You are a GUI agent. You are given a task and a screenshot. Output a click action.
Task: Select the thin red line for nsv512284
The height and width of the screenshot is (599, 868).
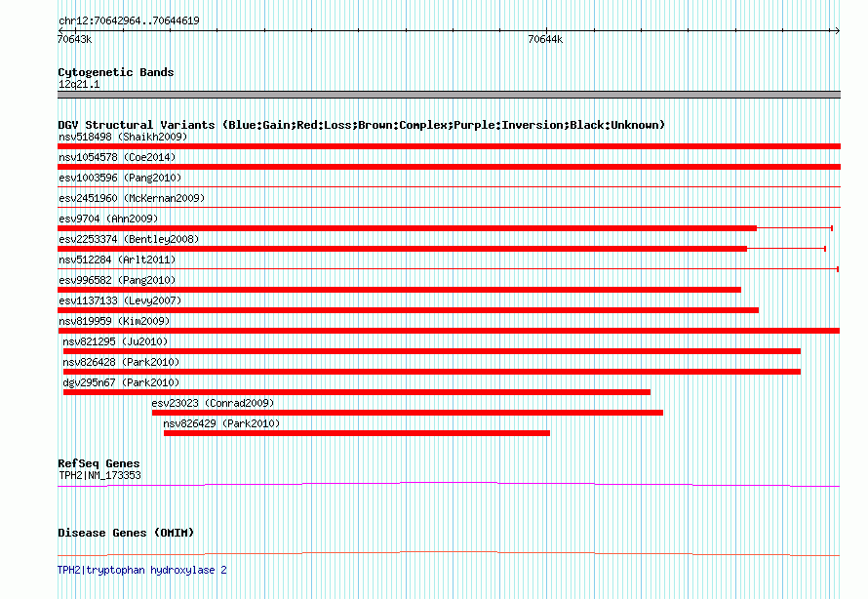point(448,269)
